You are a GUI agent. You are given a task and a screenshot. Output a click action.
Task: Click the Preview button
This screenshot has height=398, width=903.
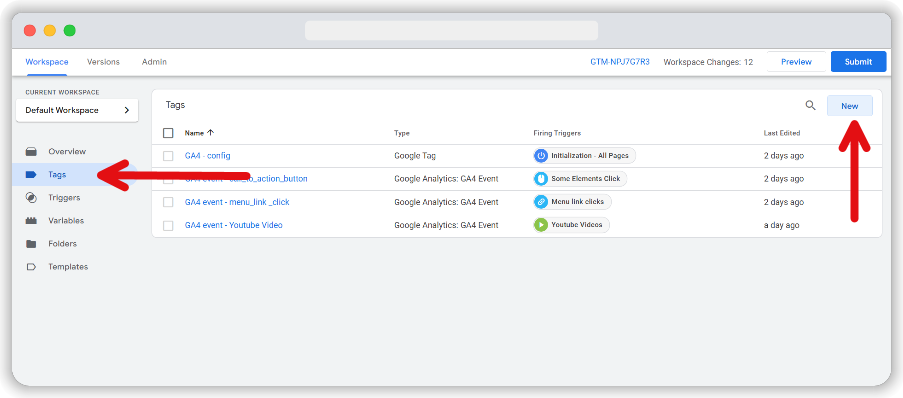point(796,62)
